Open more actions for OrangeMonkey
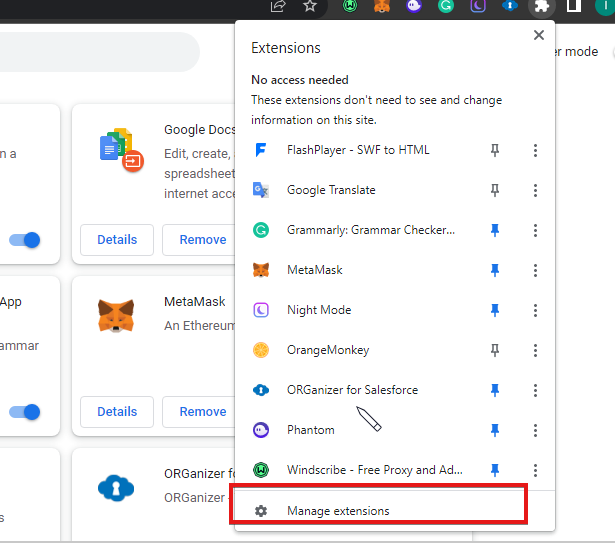Image resolution: width=615 pixels, height=543 pixels. pos(535,350)
